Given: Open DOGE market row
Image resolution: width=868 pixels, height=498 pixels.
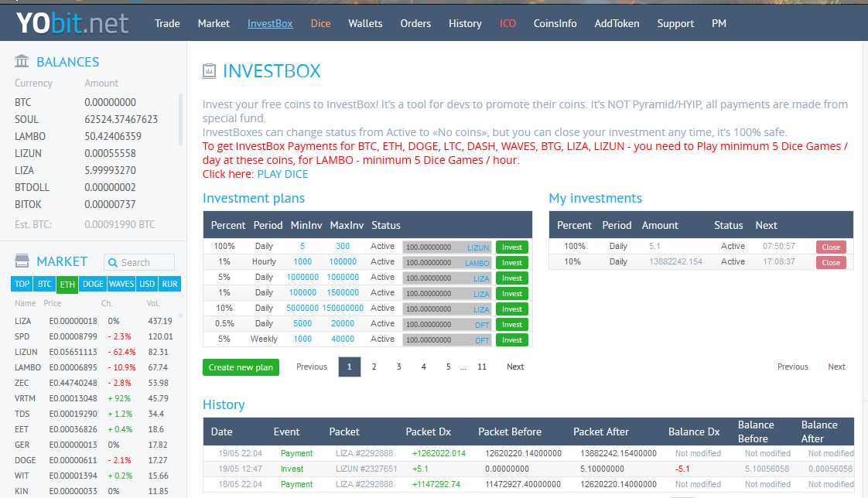Looking at the screenshot, I should coord(94,460).
